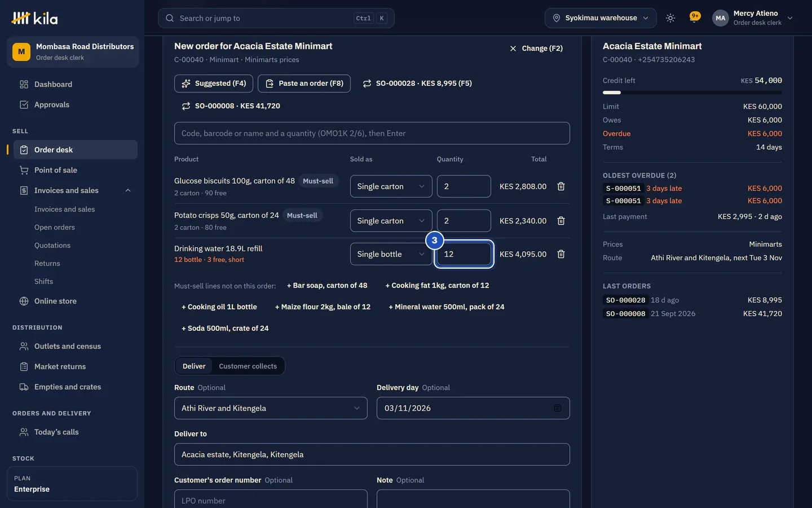The width and height of the screenshot is (812, 508).
Task: Open the Returns submenu item
Action: point(47,263)
